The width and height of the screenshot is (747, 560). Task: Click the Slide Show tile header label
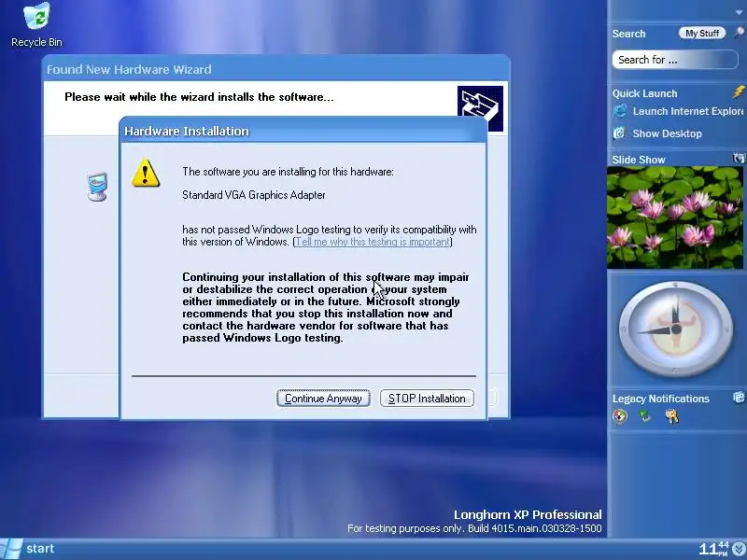point(639,160)
